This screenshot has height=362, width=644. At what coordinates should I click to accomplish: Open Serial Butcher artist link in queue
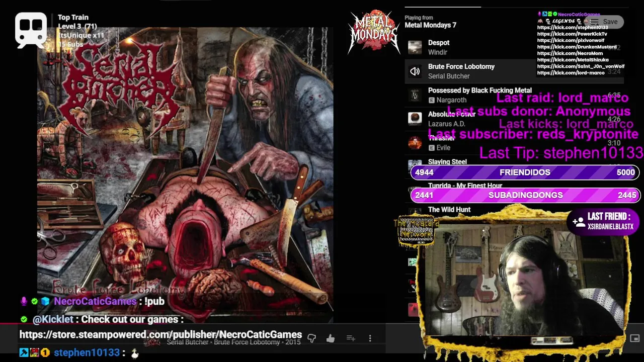[x=449, y=76]
